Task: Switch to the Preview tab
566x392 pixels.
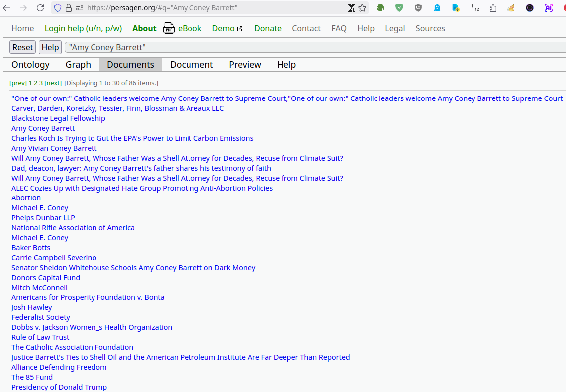Action: click(245, 64)
